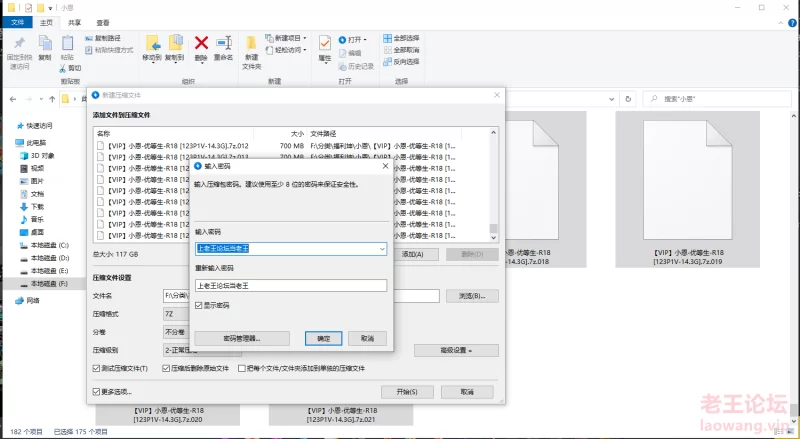Switch to the Home ribbon tab
800x439 pixels.
click(x=46, y=22)
